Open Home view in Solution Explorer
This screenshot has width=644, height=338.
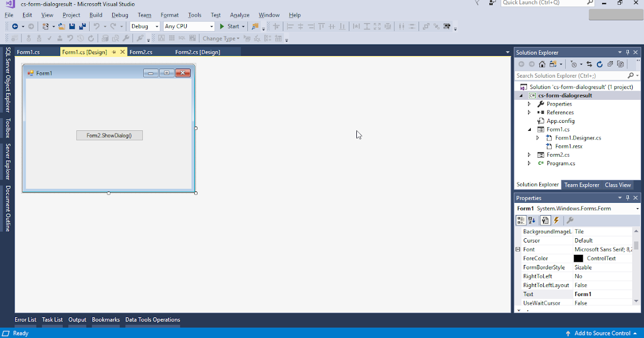pos(543,63)
